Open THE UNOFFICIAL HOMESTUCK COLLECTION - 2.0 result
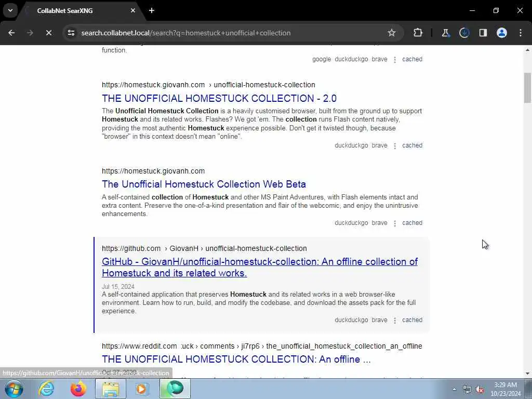The height and width of the screenshot is (399, 532). (x=219, y=98)
